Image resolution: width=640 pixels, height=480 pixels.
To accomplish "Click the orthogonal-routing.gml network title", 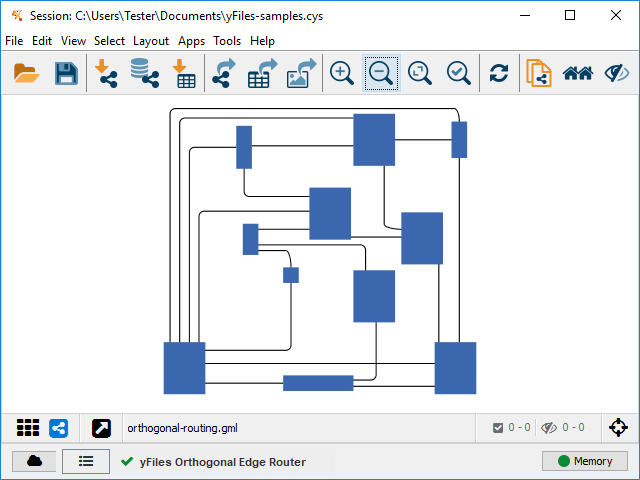I will click(x=182, y=428).
